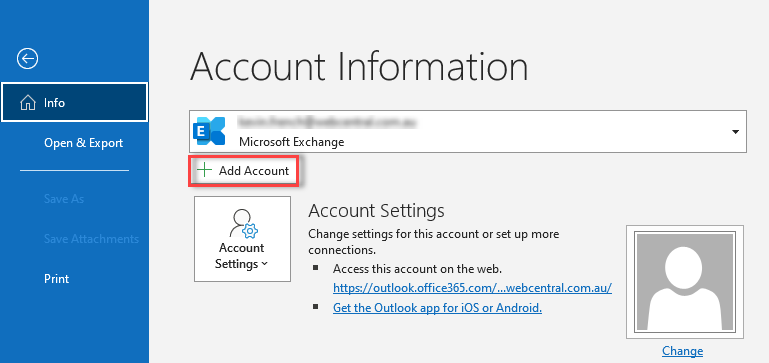Screen dimensions: 769x363
Task: Click the profile photo placeholder
Action: click(685, 282)
